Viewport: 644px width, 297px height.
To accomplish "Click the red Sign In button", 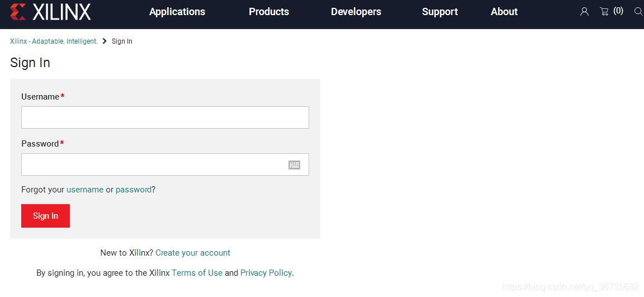I will 46,216.
